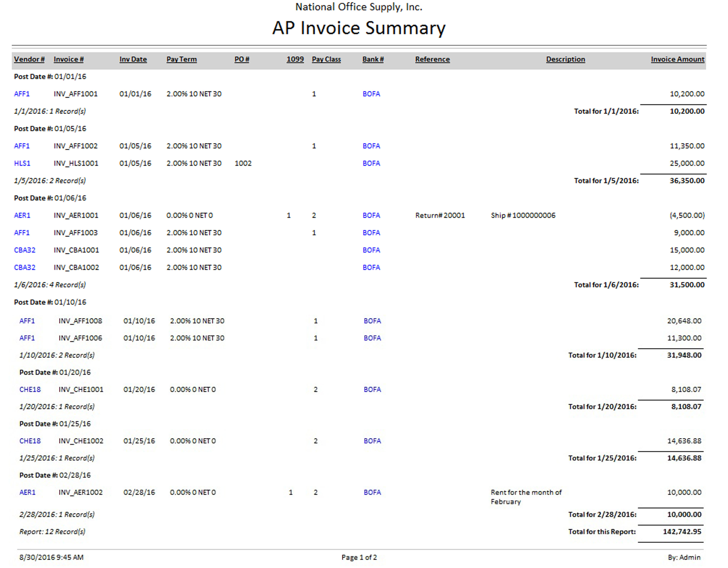Click BOFA link on Rent for February row
The width and height of the screenshot is (728, 568).
(x=372, y=492)
